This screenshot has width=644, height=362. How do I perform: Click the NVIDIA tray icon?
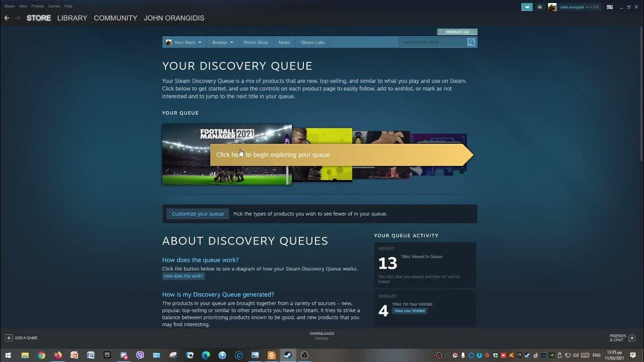click(551, 355)
